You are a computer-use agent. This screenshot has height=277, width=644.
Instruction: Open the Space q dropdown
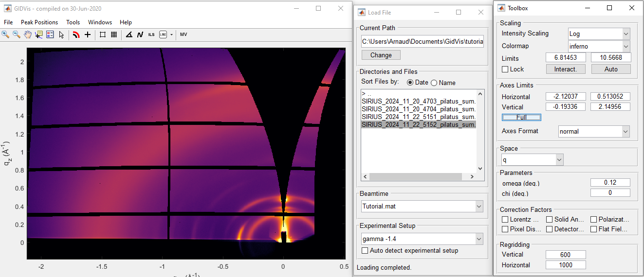click(x=533, y=159)
